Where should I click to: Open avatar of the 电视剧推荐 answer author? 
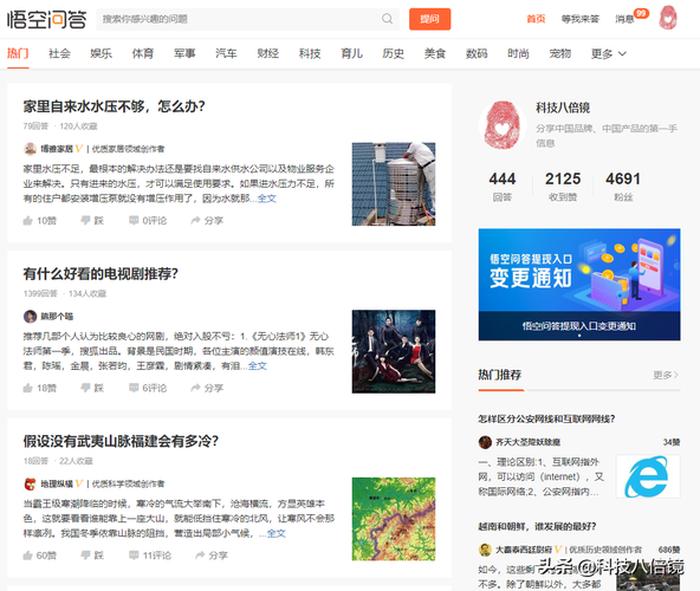(x=30, y=316)
